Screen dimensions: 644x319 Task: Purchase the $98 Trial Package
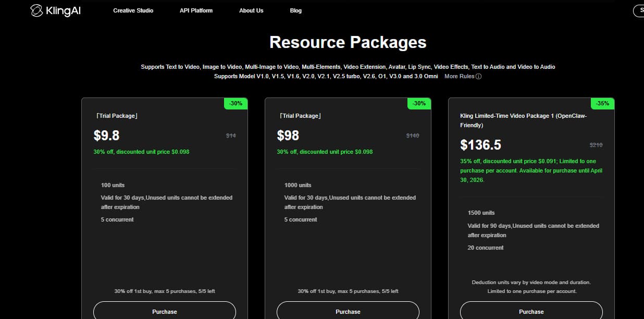[x=348, y=311]
